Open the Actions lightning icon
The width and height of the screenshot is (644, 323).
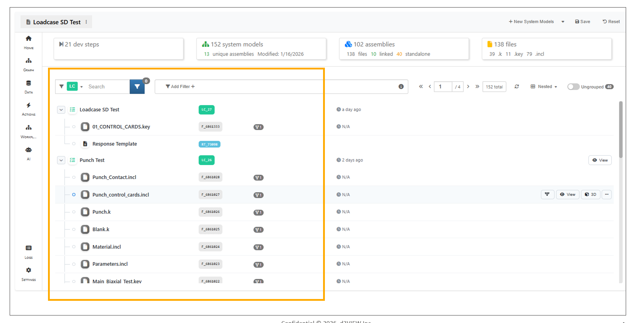click(x=29, y=105)
